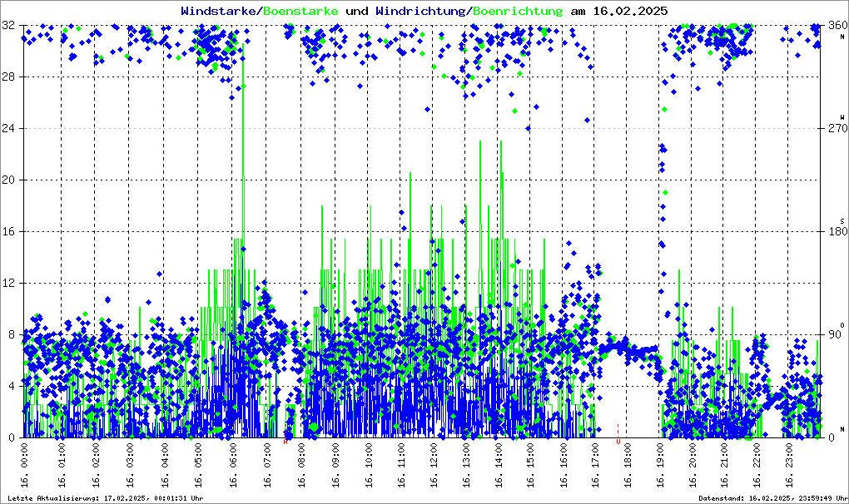Image resolution: width=849 pixels, height=504 pixels.
Task: Click the "16. 02:00" time axis label
Action: coord(95,465)
